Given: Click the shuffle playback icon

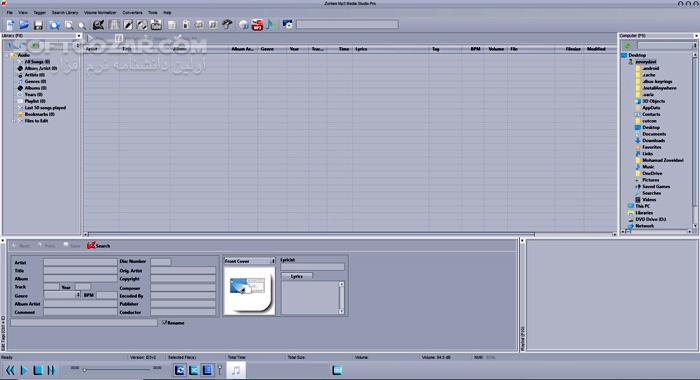Looking at the screenshot, I should [x=194, y=370].
